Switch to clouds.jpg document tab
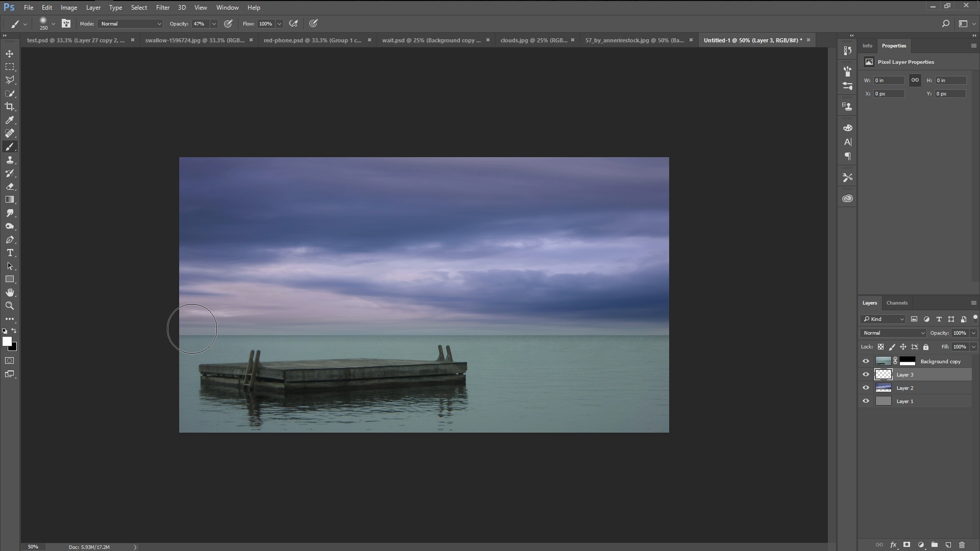 tap(534, 40)
